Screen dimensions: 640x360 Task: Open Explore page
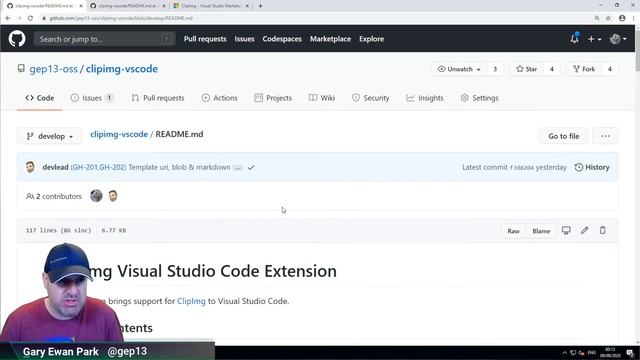point(371,39)
